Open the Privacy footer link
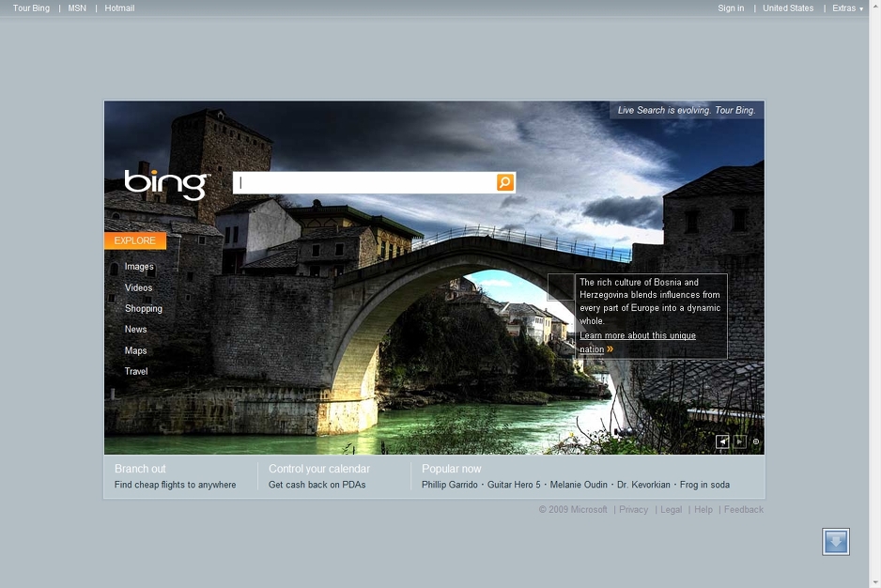This screenshot has height=588, width=881. pos(634,510)
